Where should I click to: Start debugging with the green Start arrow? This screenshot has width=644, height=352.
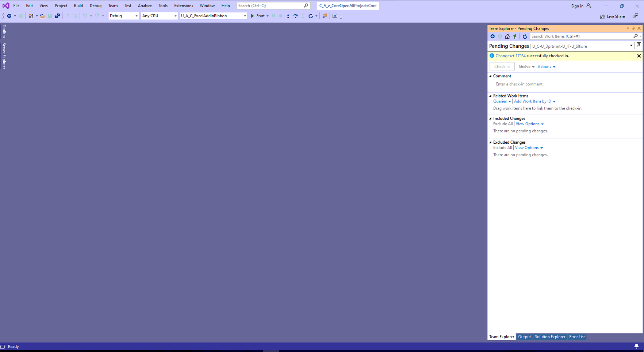coord(252,16)
